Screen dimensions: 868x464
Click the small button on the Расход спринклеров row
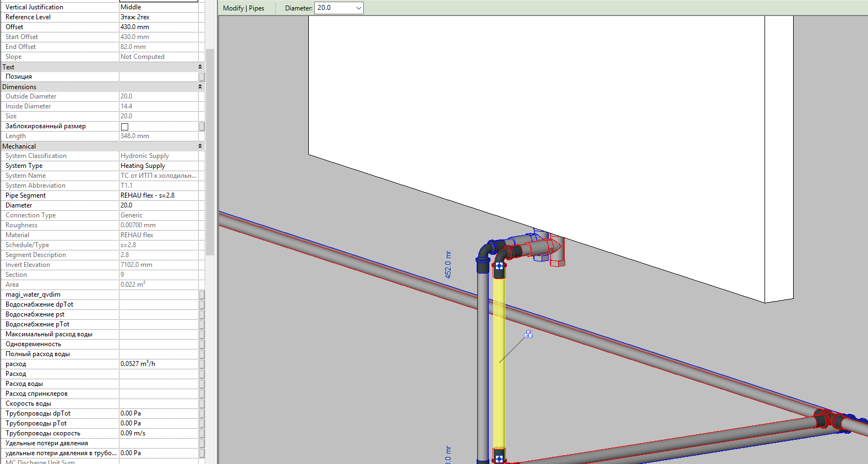click(x=202, y=394)
